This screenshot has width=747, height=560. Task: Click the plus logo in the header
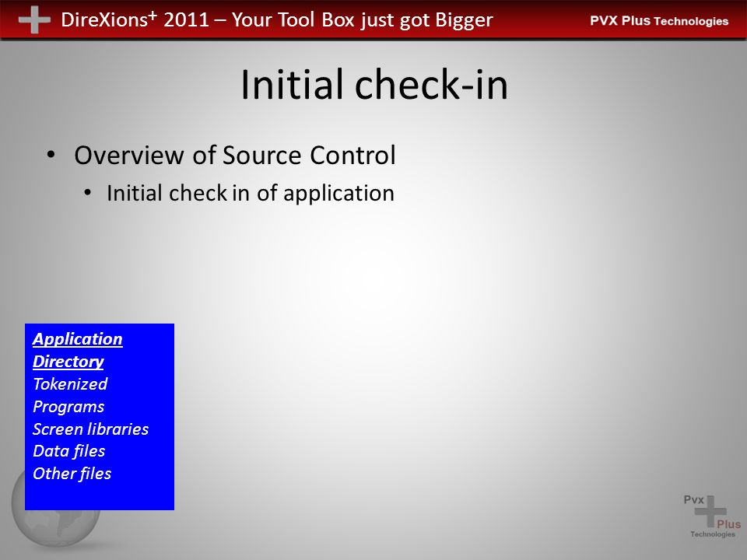[34, 19]
